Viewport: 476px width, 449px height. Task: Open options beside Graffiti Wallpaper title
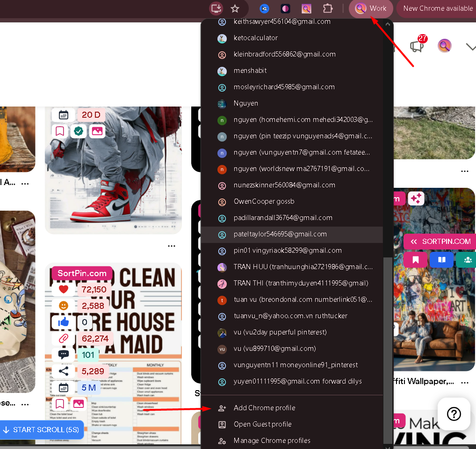(x=465, y=383)
